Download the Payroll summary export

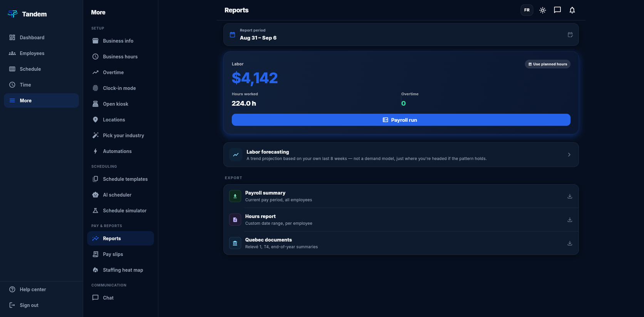click(x=570, y=196)
